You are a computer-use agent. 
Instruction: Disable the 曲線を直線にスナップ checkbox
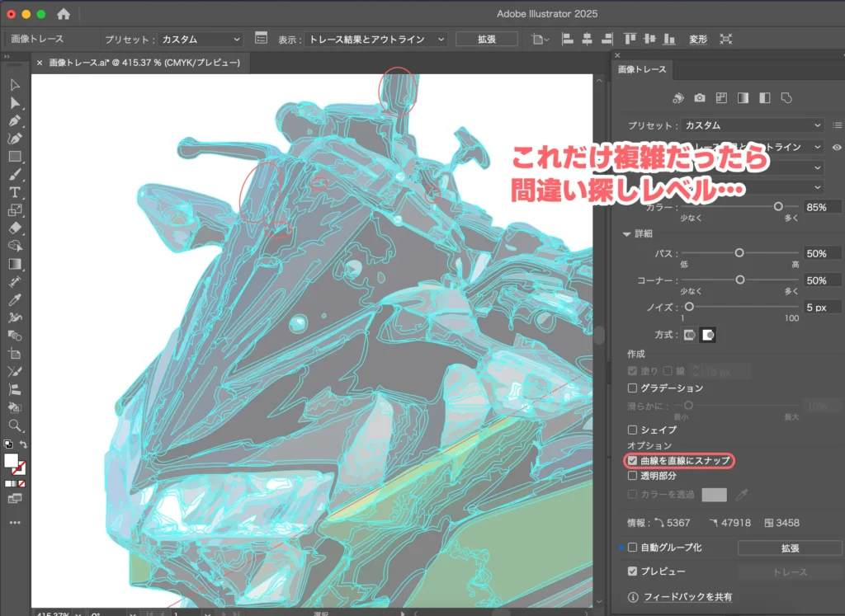632,461
